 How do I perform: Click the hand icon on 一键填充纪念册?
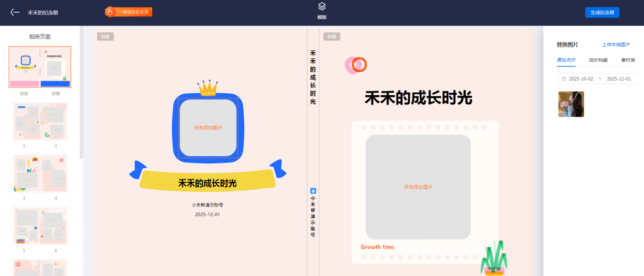click(x=110, y=12)
